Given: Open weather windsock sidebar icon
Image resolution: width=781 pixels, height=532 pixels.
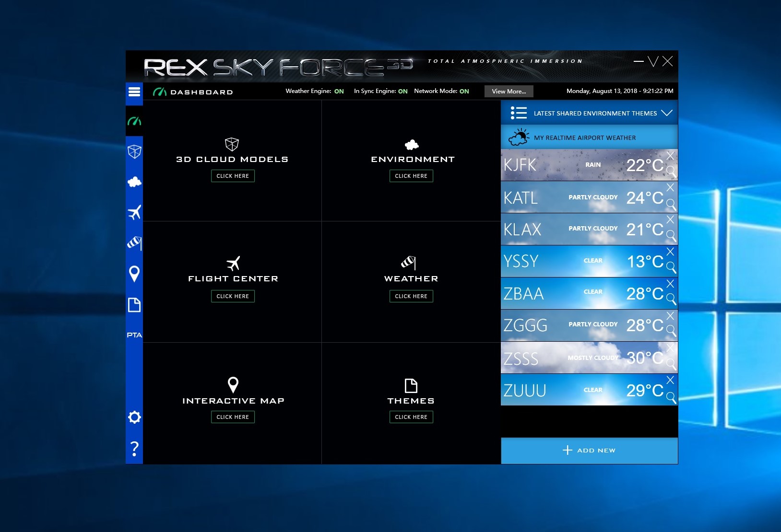Looking at the screenshot, I should pos(134,243).
